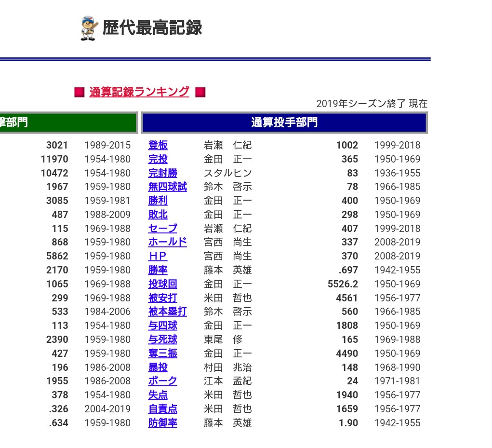The image size is (492, 448).
Task: Click the batting value 3021
Action: 57,145
